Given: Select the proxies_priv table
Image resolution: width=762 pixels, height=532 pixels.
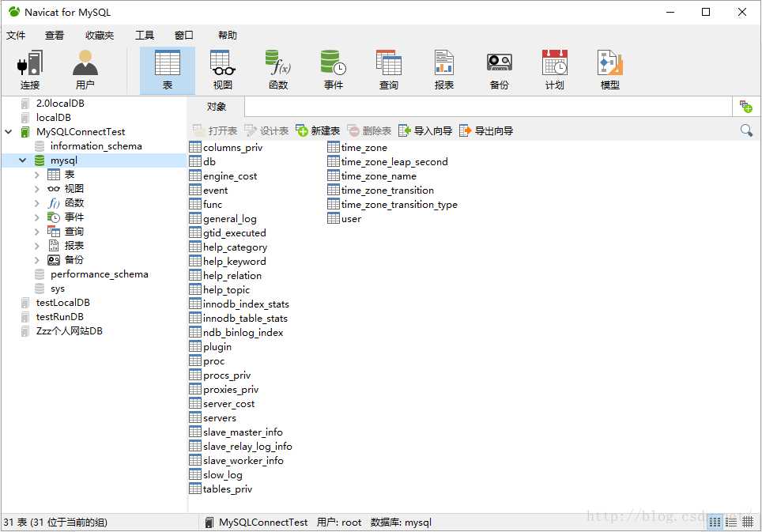Looking at the screenshot, I should pyautogui.click(x=231, y=389).
